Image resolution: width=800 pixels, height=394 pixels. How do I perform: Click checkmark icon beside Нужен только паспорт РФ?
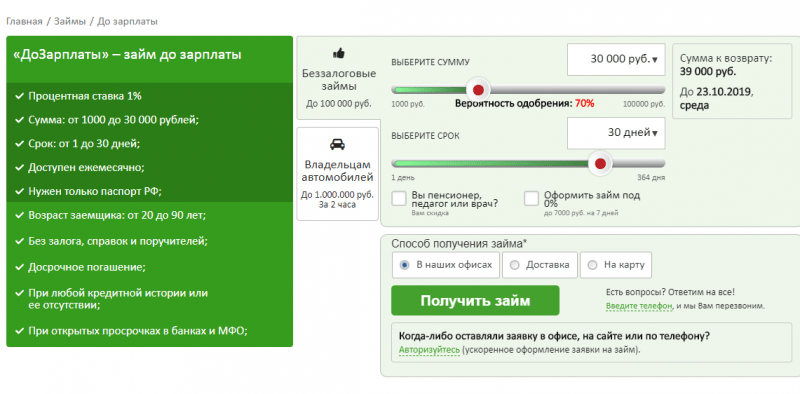[20, 192]
